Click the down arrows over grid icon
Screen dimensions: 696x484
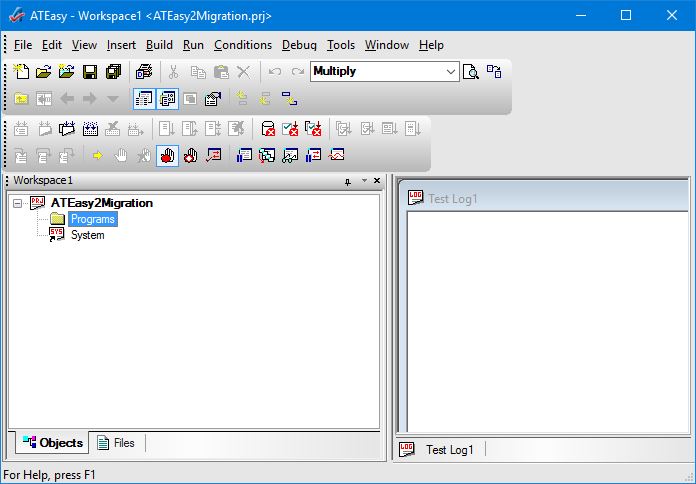click(x=90, y=129)
